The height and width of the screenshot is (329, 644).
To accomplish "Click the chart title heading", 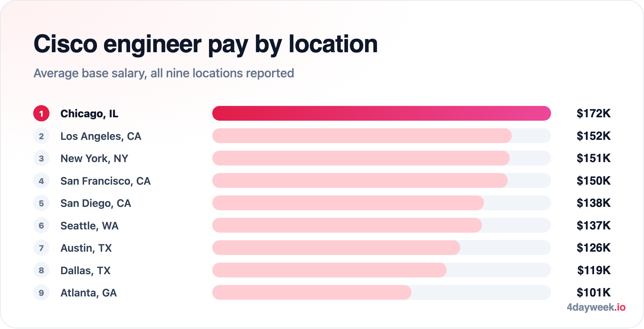I will coord(205,44).
